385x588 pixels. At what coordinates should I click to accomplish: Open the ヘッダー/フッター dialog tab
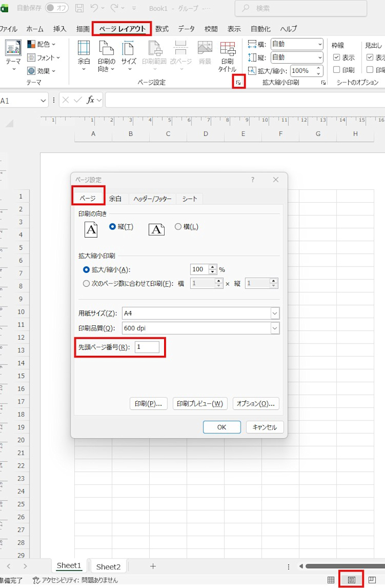click(x=152, y=198)
